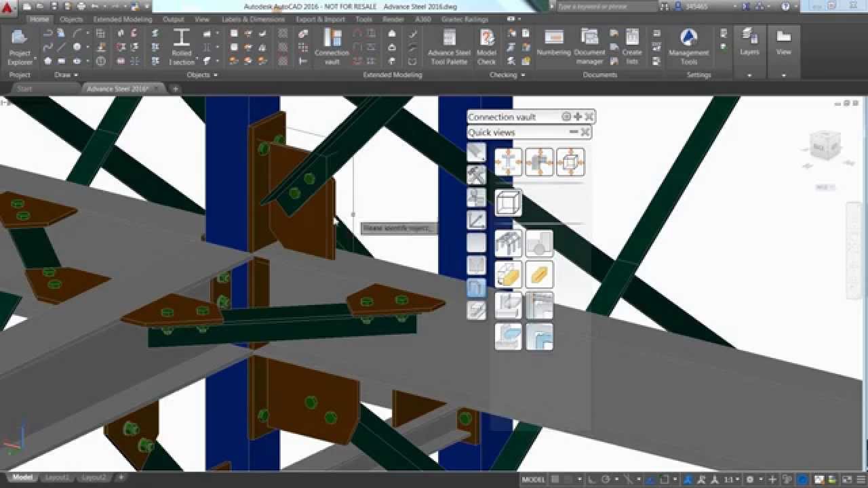The width and height of the screenshot is (868, 488).
Task: Select the camera quick view icon
Action: (477, 197)
